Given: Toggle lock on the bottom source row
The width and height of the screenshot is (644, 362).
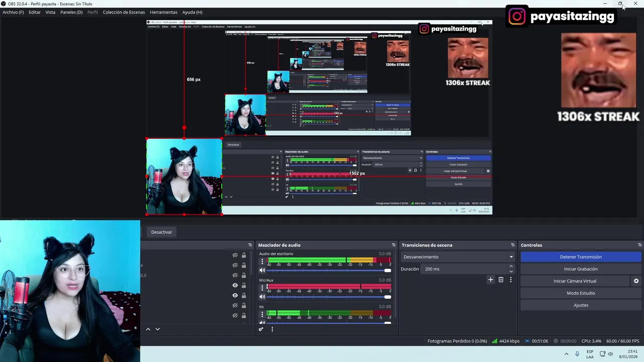Looking at the screenshot, I should click(x=244, y=316).
